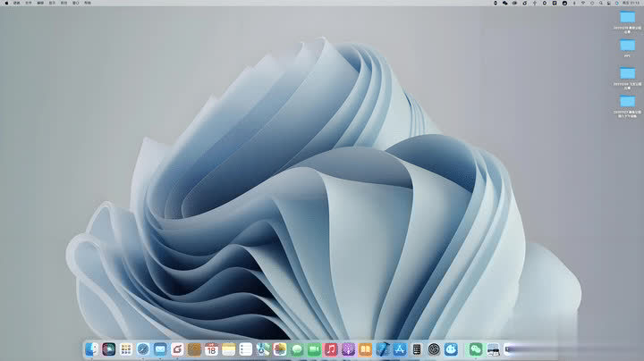The image size is (644, 361).
Task: Open the Apple menu
Action: click(x=6, y=3)
